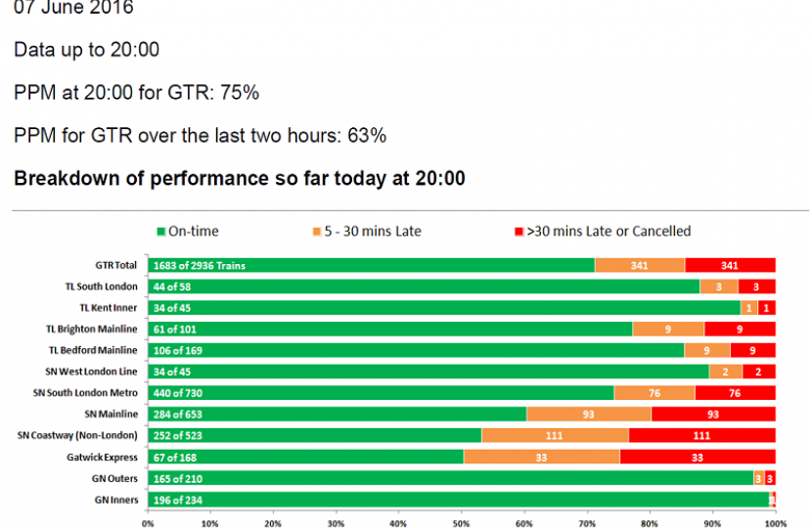Viewport: 812px width, 528px height.
Task: Click the orange segment of the SN Mainline bar
Action: (588, 414)
